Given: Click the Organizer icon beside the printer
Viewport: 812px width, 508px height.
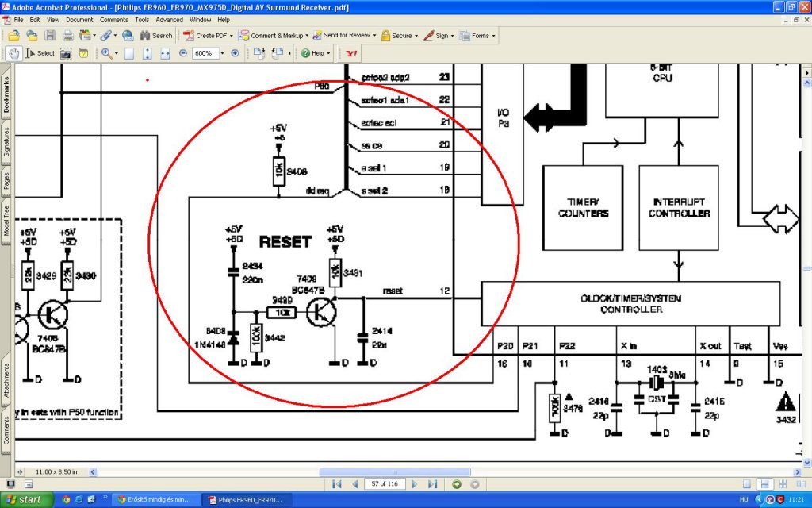Looking at the screenshot, I should (85, 36).
